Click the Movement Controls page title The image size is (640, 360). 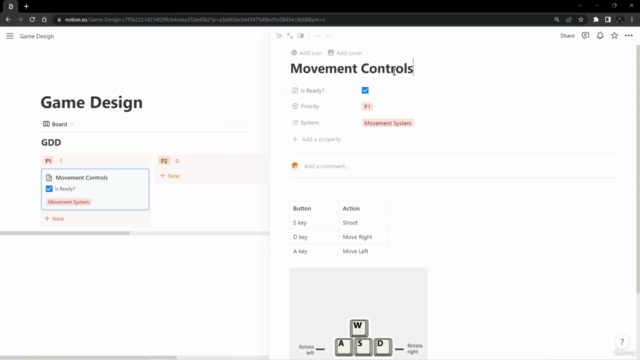tap(351, 69)
